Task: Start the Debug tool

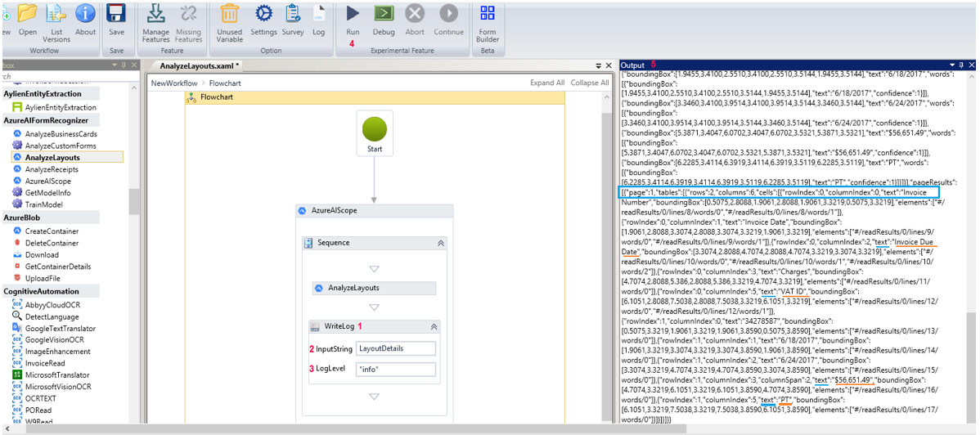Action: tap(384, 14)
